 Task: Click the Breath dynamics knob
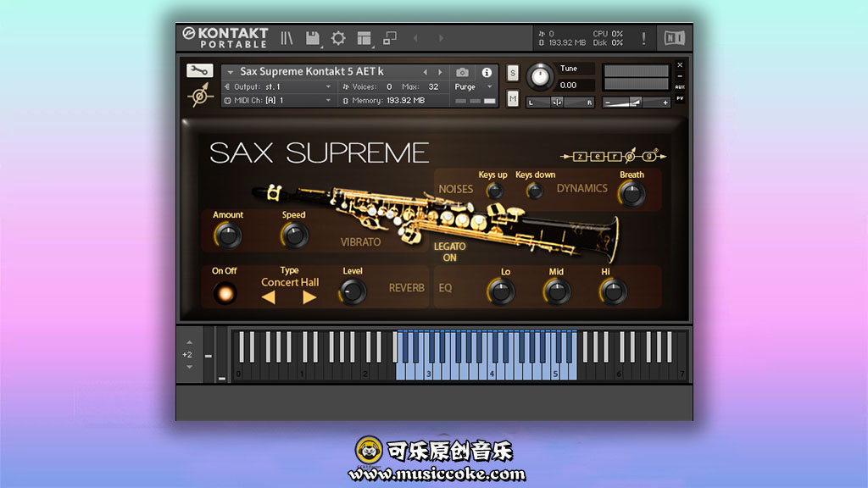pyautogui.click(x=632, y=194)
